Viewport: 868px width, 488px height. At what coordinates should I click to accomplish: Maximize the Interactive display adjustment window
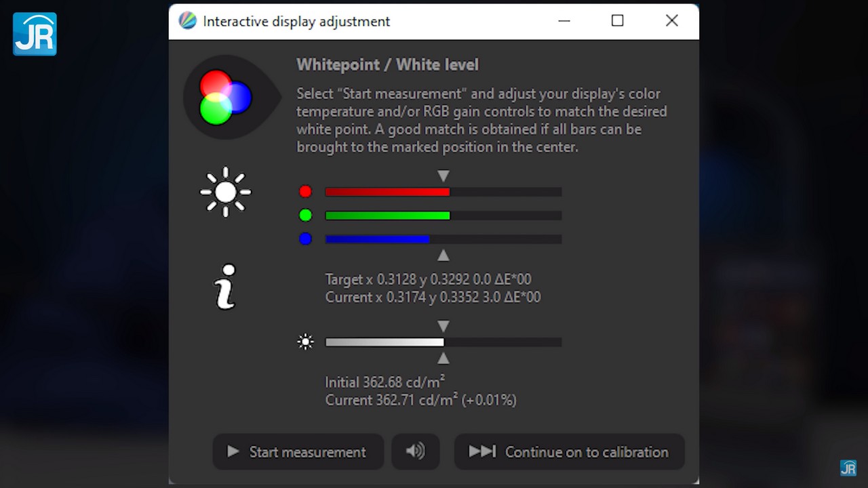(x=617, y=21)
